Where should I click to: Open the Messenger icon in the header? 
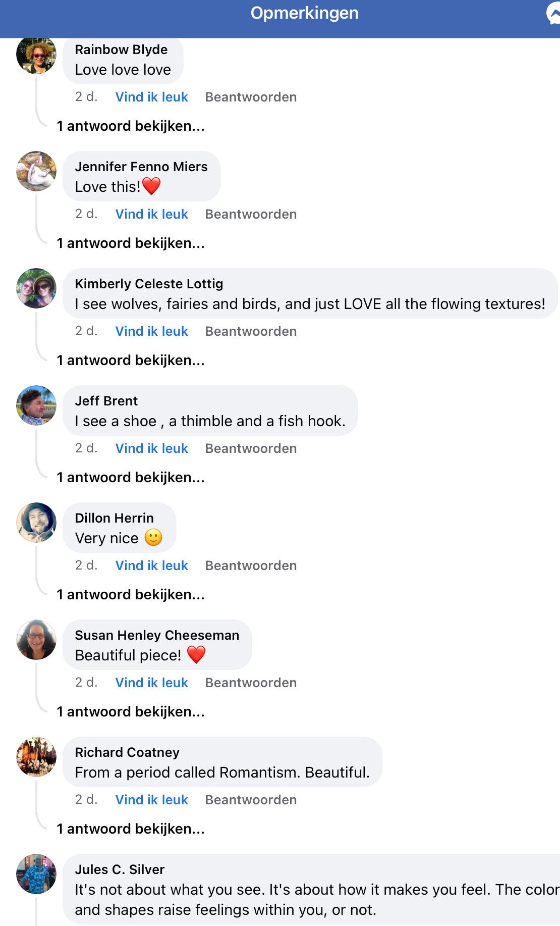553,13
